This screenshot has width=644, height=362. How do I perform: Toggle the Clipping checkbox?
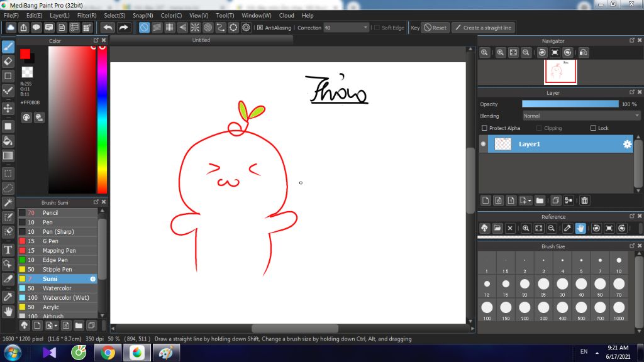(x=539, y=128)
